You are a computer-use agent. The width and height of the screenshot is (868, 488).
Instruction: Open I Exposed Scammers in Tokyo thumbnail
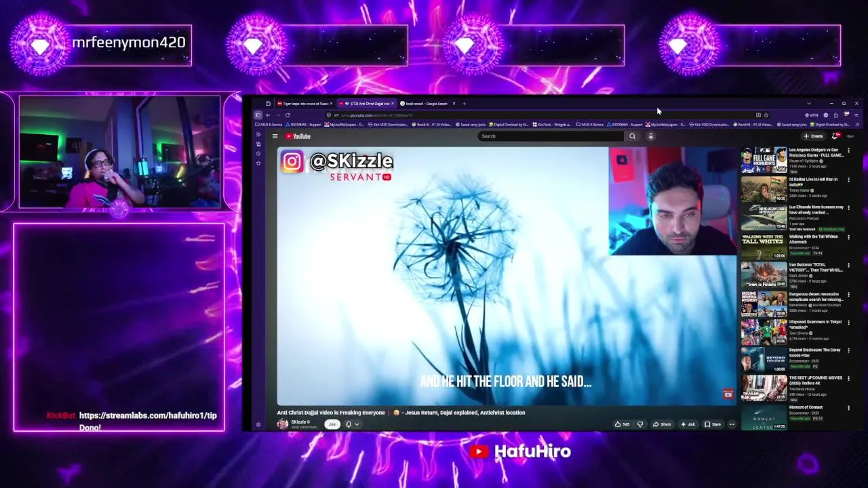[764, 332]
